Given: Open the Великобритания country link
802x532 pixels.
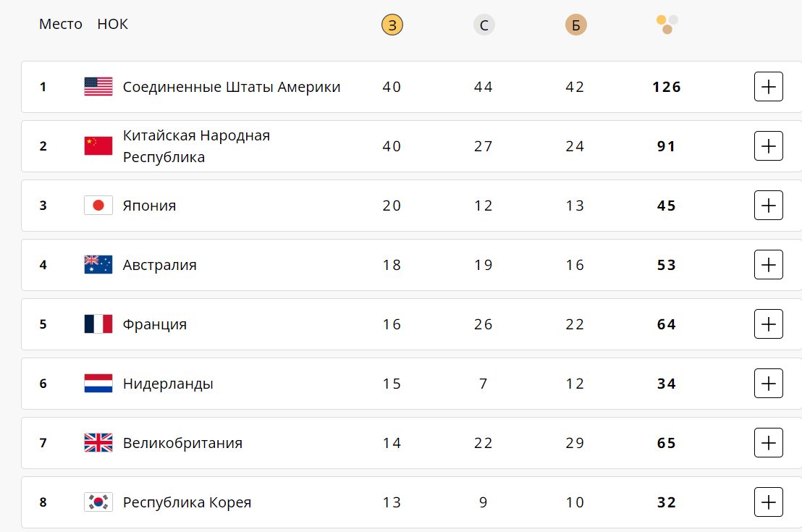Looking at the screenshot, I should coord(182,443).
